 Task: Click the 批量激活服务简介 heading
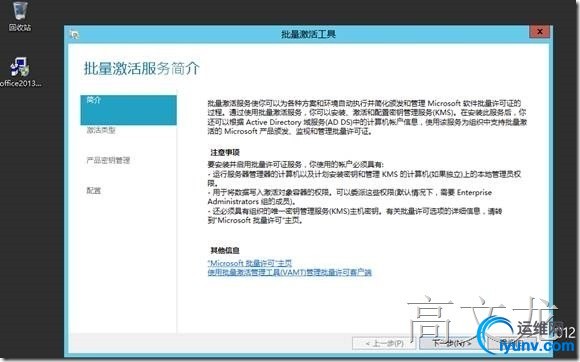pyautogui.click(x=142, y=68)
